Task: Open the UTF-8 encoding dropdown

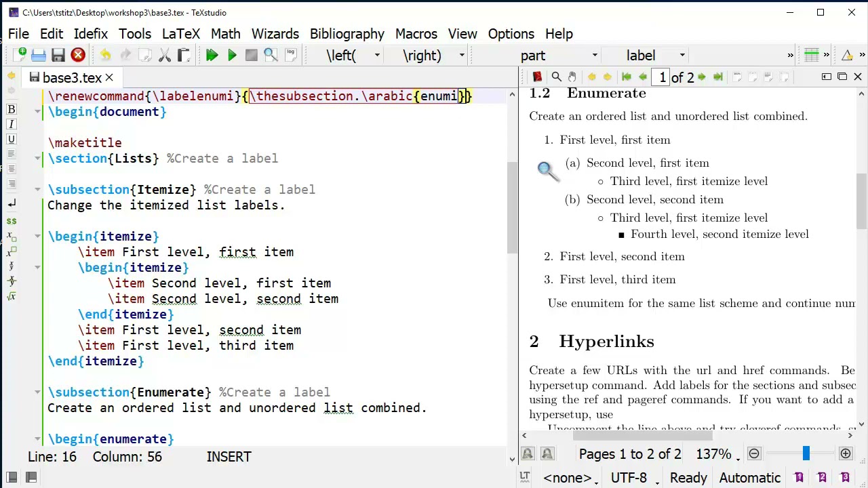Action: pyautogui.click(x=633, y=478)
